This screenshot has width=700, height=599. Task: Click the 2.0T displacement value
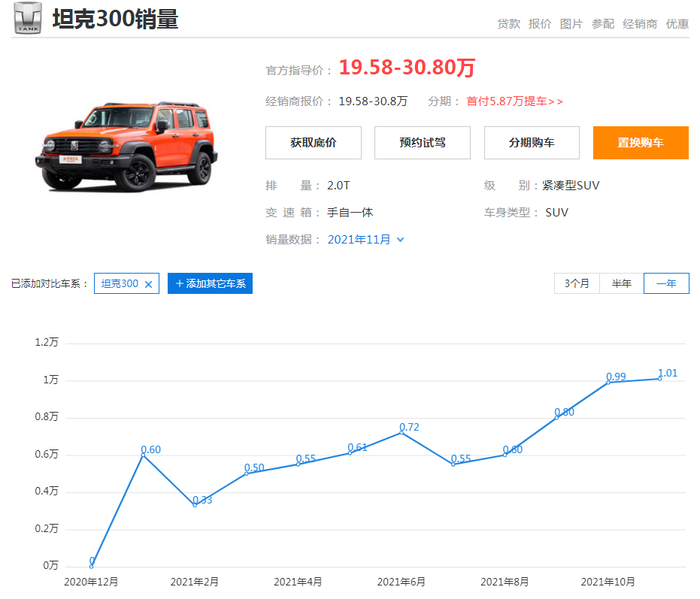338,185
